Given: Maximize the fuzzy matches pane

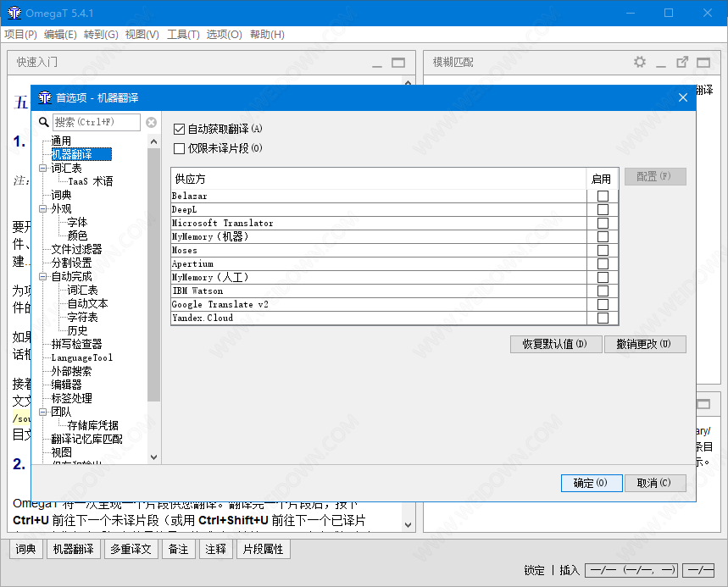Looking at the screenshot, I should click(703, 63).
